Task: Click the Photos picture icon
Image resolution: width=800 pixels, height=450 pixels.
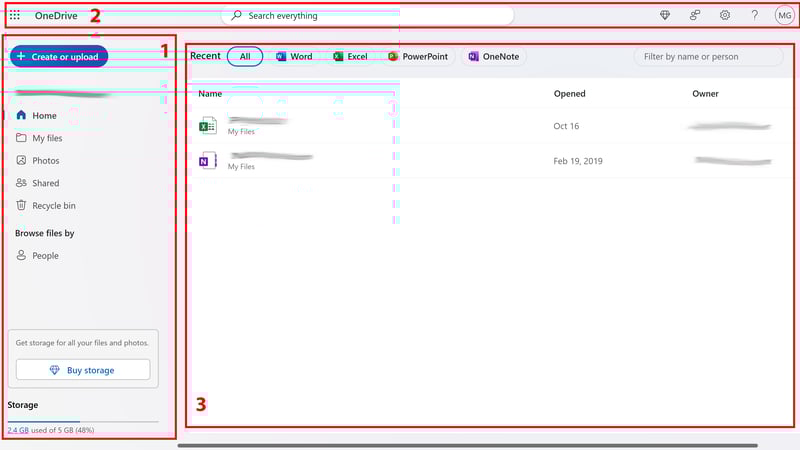Action: pos(21,160)
